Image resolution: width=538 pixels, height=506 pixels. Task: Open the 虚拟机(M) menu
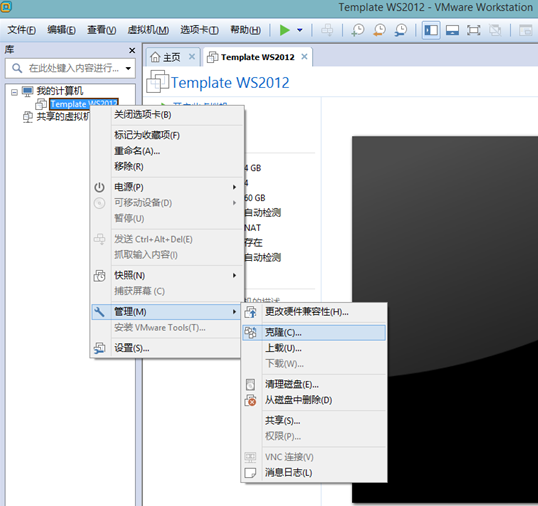click(x=148, y=30)
